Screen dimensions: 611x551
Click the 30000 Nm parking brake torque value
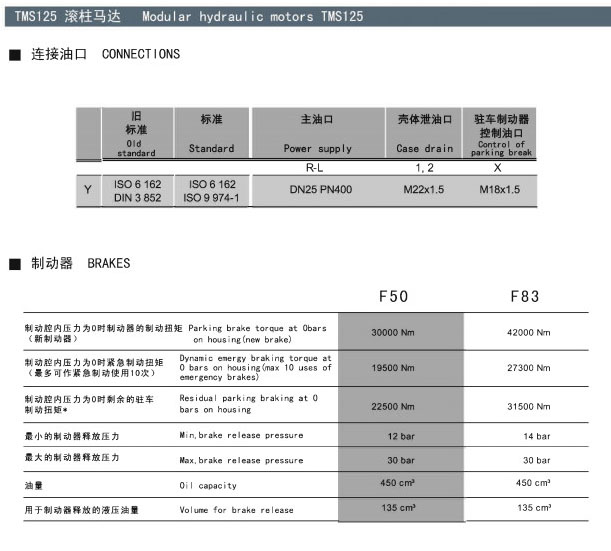click(392, 333)
